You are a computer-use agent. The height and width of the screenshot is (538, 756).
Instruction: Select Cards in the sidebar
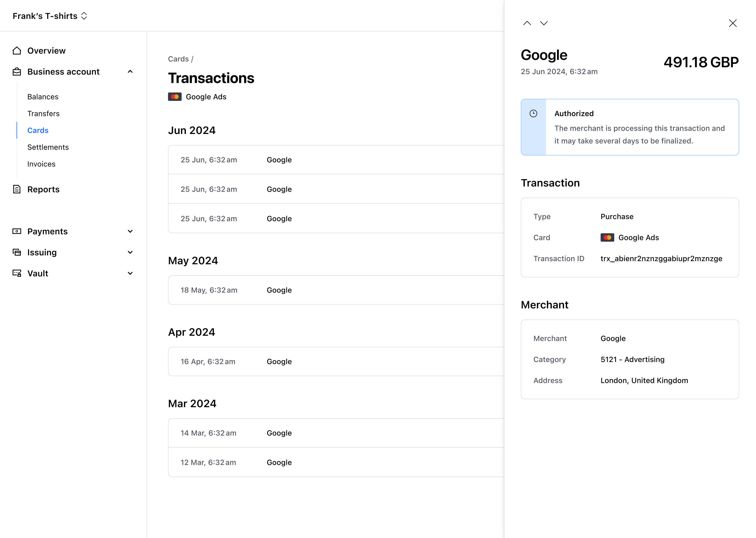[x=38, y=130]
